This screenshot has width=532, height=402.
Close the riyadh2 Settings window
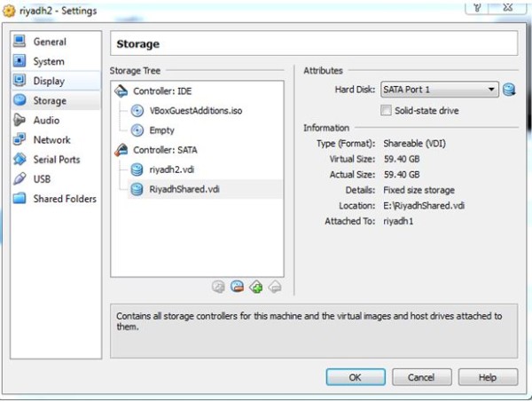507,7
